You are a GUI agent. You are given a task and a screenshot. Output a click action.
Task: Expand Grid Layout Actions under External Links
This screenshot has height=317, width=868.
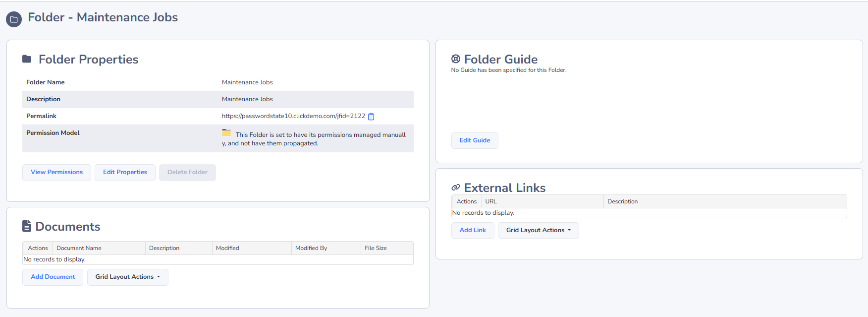point(538,230)
